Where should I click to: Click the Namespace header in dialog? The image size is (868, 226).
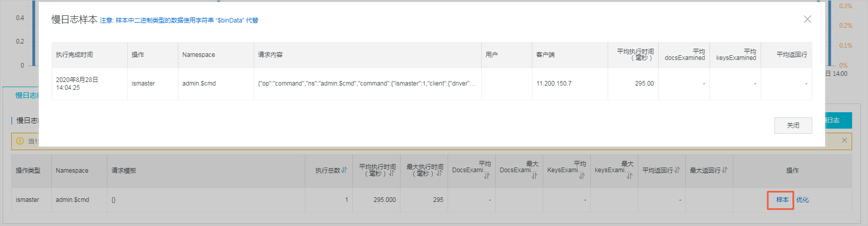pos(198,55)
